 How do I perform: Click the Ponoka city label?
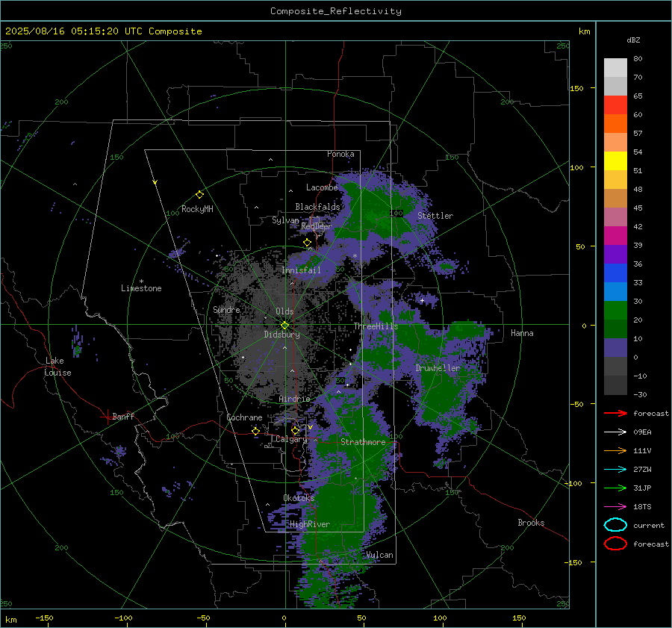(x=340, y=154)
